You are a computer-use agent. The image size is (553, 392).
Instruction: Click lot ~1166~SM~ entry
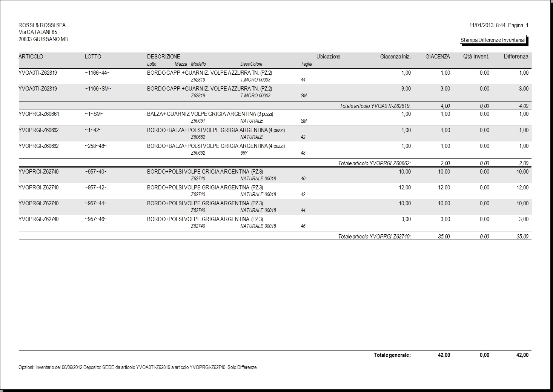point(98,89)
